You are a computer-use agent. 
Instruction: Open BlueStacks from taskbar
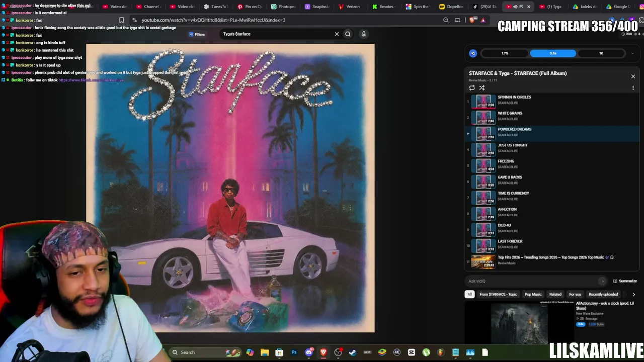(x=382, y=352)
